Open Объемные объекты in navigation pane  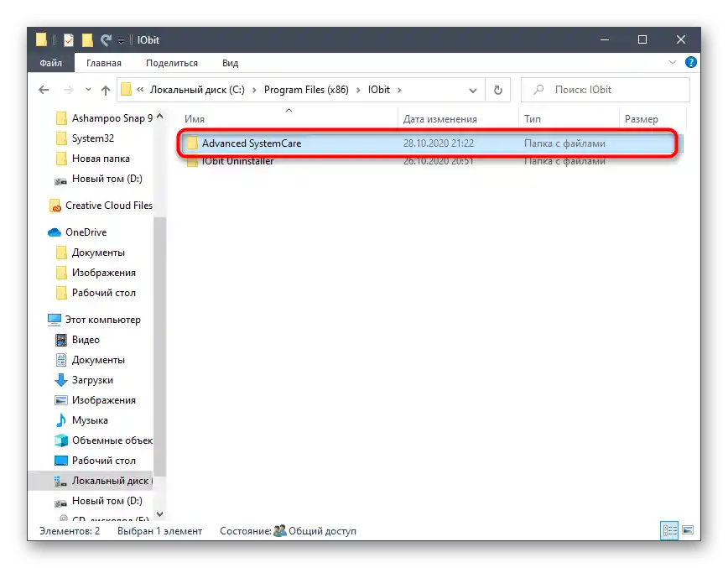(112, 440)
